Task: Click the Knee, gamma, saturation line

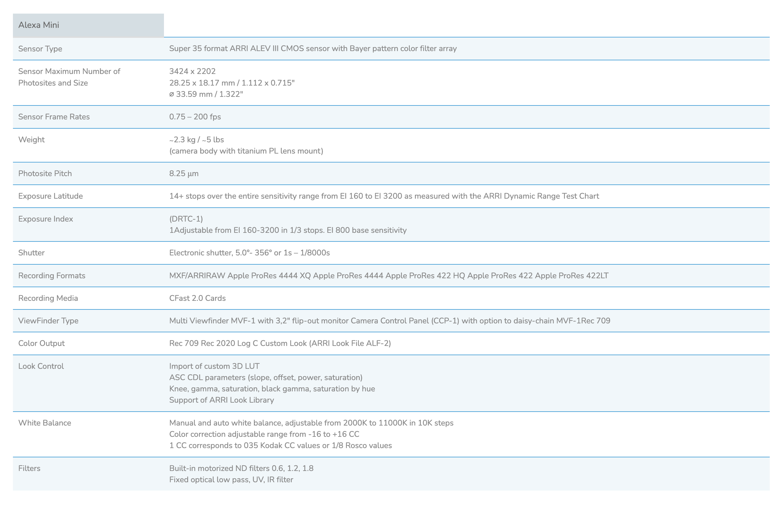Action: tap(272, 389)
